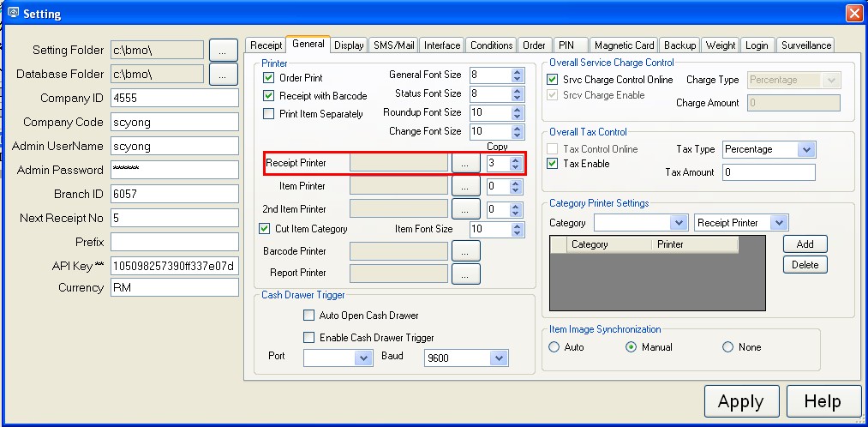Browse for the Database Folder path

pos(223,74)
